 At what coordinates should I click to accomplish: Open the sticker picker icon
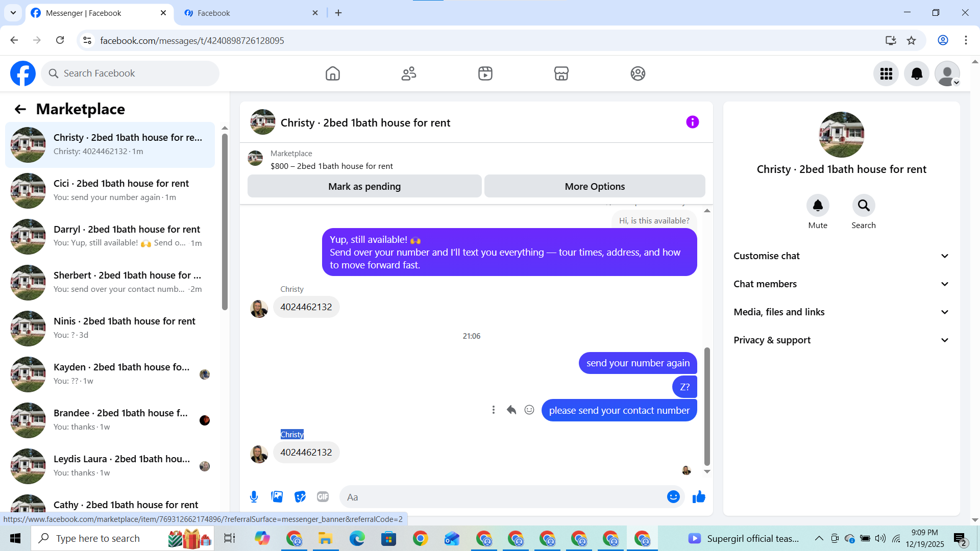point(300,497)
